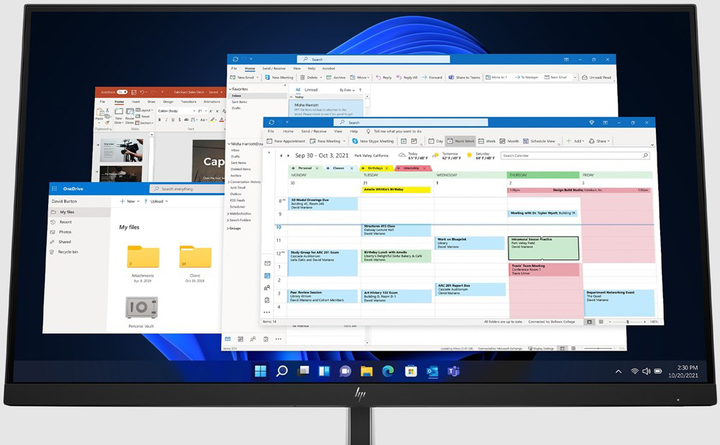Launch Microsoft Edge from the taskbar
Image resolution: width=720 pixels, height=445 pixels.
click(388, 371)
